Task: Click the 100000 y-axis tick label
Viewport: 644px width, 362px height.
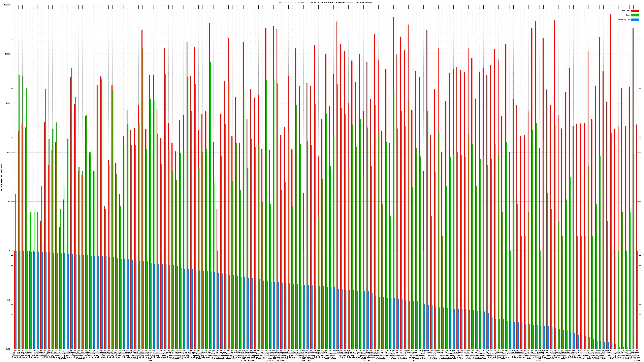Action: (x=7, y=5)
